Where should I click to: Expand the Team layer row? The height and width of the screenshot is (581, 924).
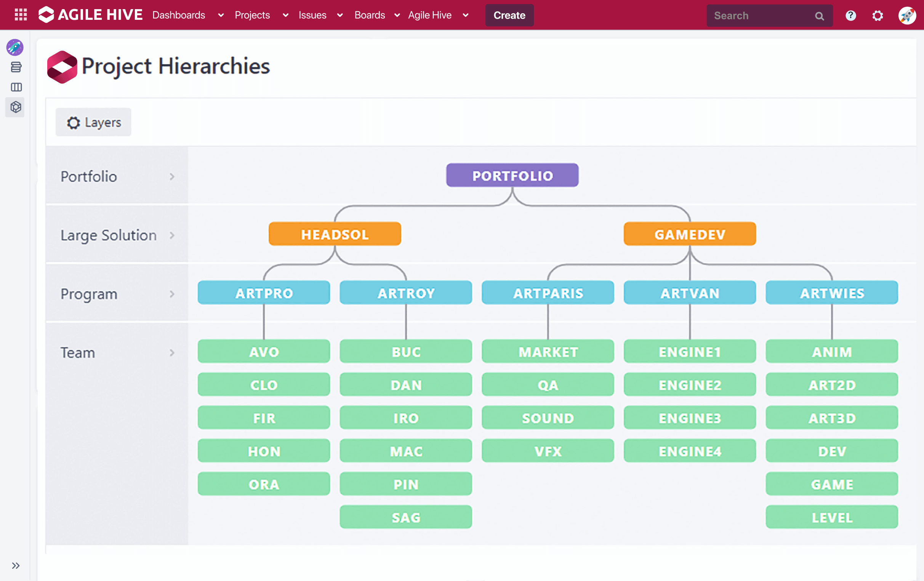[x=172, y=353]
